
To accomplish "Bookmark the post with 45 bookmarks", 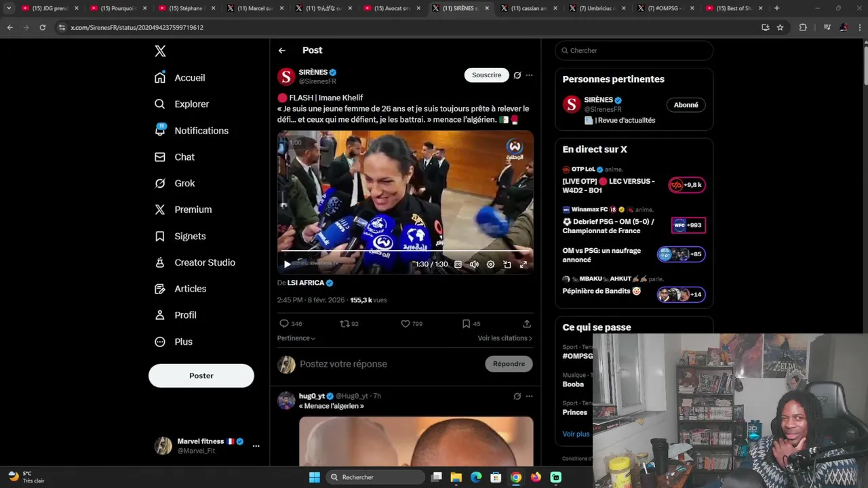I will click(471, 324).
